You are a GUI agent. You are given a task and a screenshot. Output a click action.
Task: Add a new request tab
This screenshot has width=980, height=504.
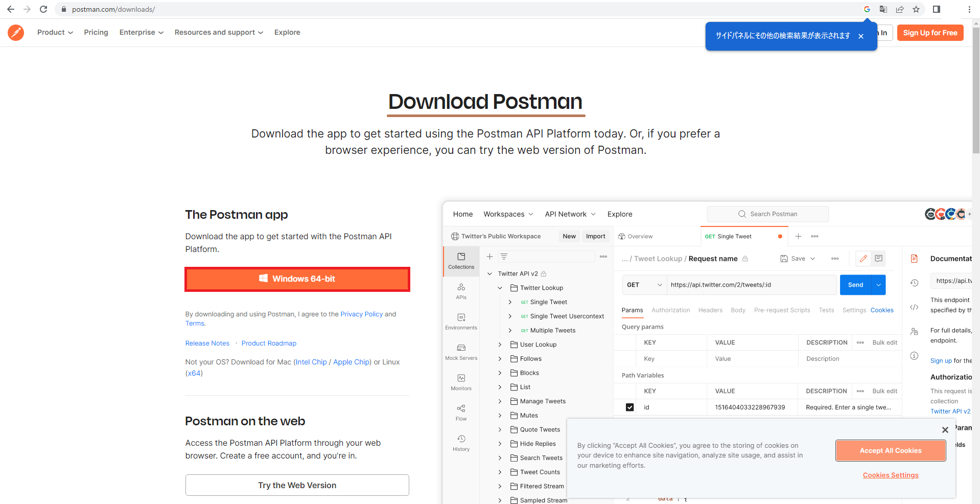(x=799, y=236)
